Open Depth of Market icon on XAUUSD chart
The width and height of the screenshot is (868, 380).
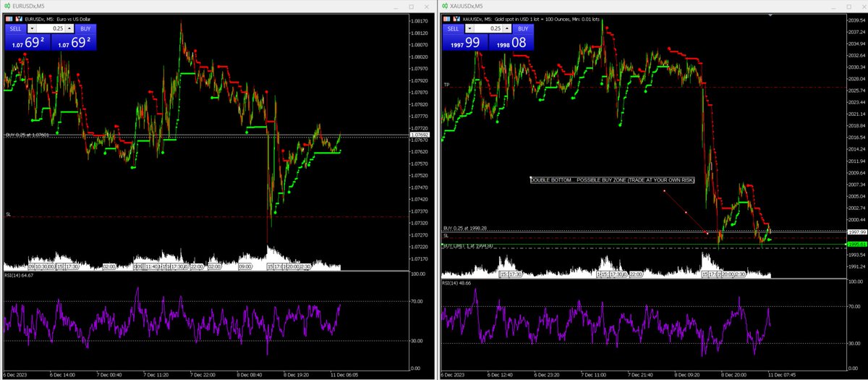(x=455, y=19)
